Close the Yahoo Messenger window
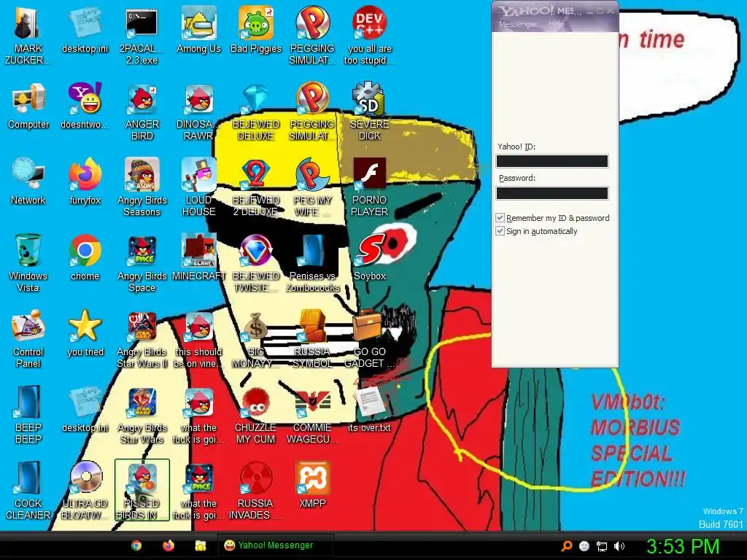Viewport: 747px width, 560px height. [x=611, y=11]
